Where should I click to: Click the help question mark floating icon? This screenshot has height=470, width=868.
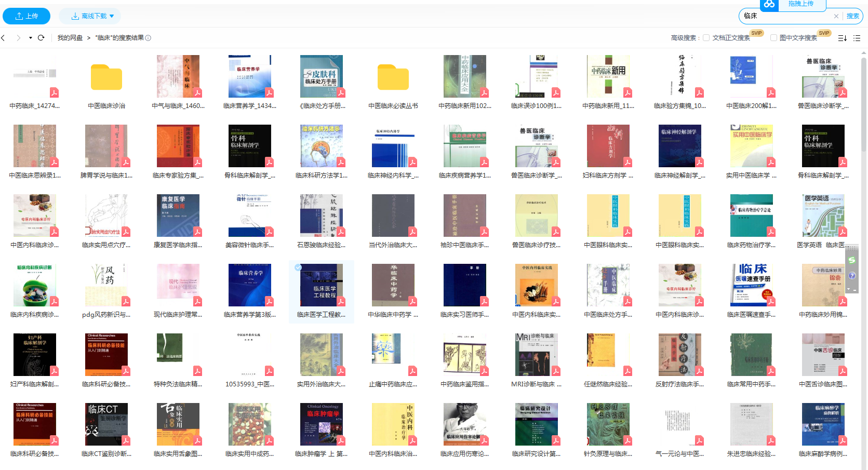pyautogui.click(x=852, y=276)
